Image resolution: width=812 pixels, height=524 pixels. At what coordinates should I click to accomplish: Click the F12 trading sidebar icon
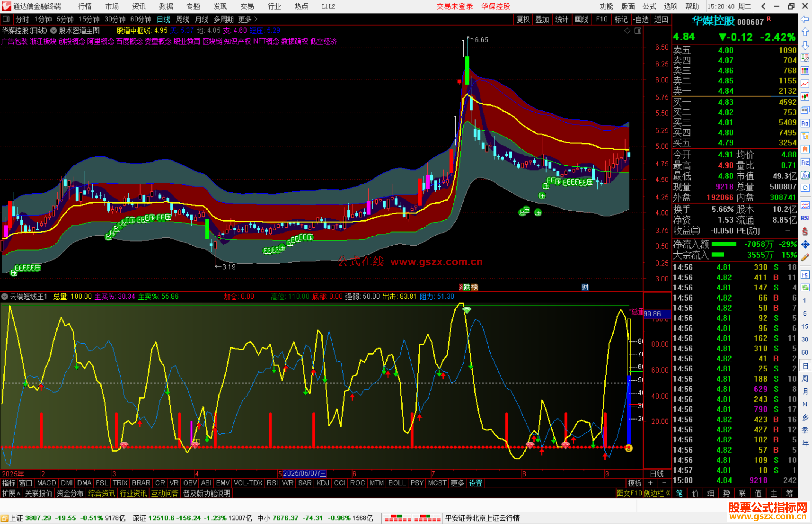pos(805,162)
